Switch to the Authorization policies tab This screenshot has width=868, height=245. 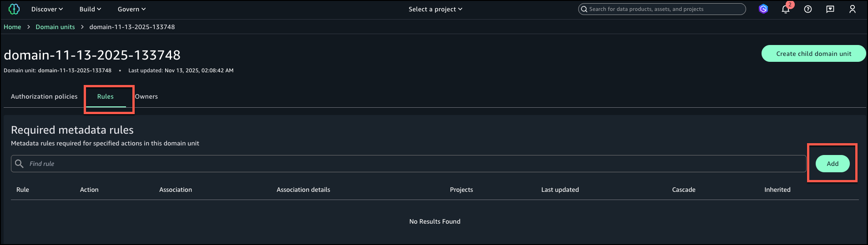[44, 96]
